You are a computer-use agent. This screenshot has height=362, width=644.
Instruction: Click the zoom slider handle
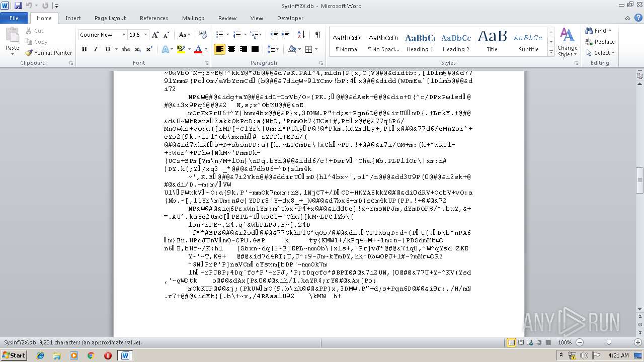point(608,342)
